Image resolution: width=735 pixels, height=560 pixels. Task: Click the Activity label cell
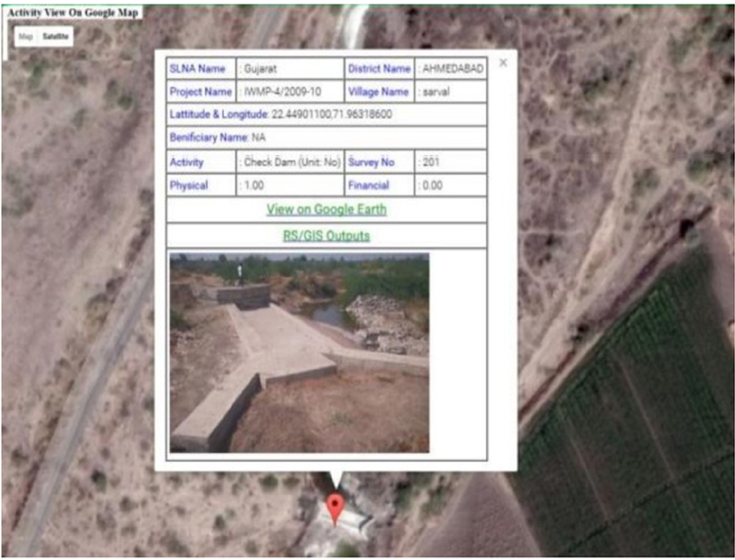pyautogui.click(x=201, y=162)
